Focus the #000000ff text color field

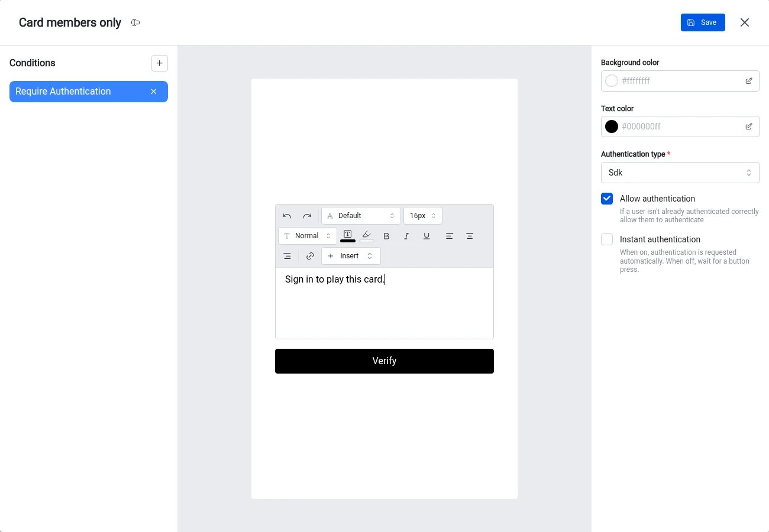point(680,126)
